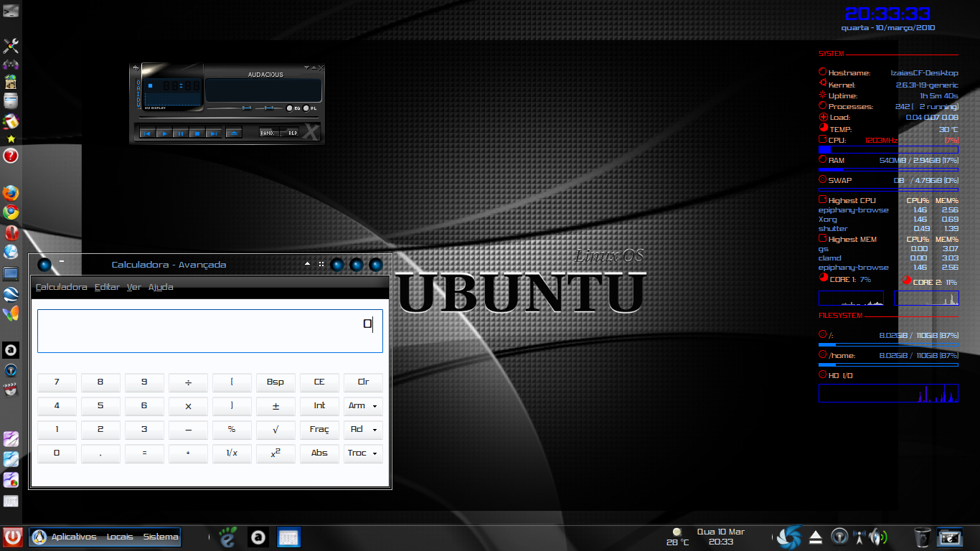The width and height of the screenshot is (980, 551).
Task: Click the Audacious volume slider
Action: click(230, 108)
